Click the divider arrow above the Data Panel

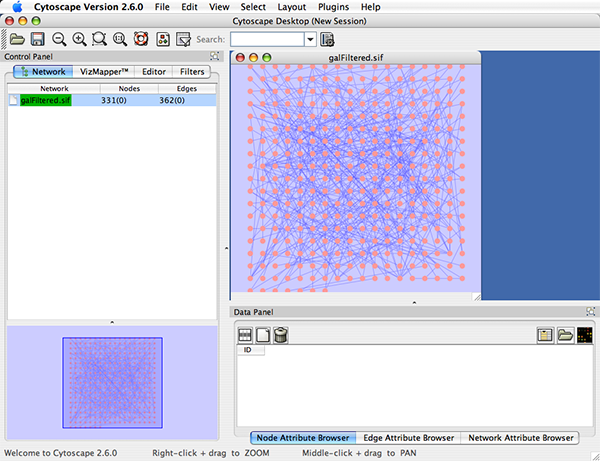pos(414,301)
